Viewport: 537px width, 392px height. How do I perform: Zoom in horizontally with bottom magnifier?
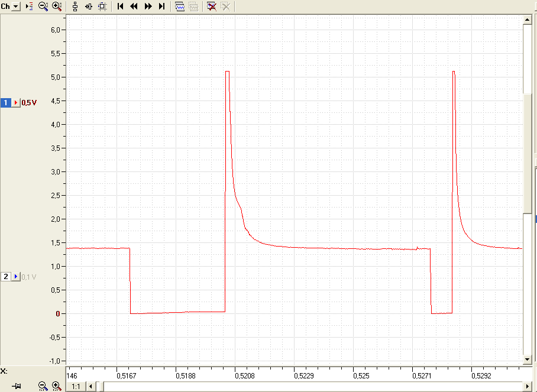tap(57, 386)
